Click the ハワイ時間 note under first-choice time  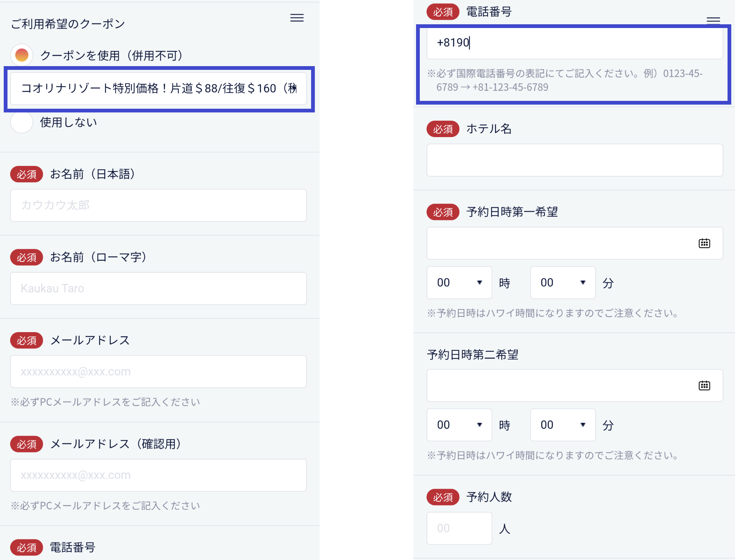tap(553, 313)
